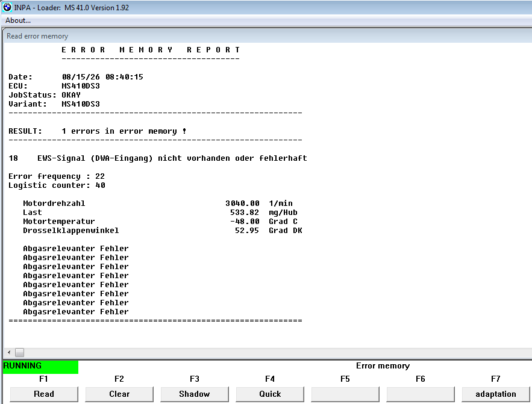Click the horizontal scrollbar thumb
The width and height of the screenshot is (532, 404).
point(20,352)
